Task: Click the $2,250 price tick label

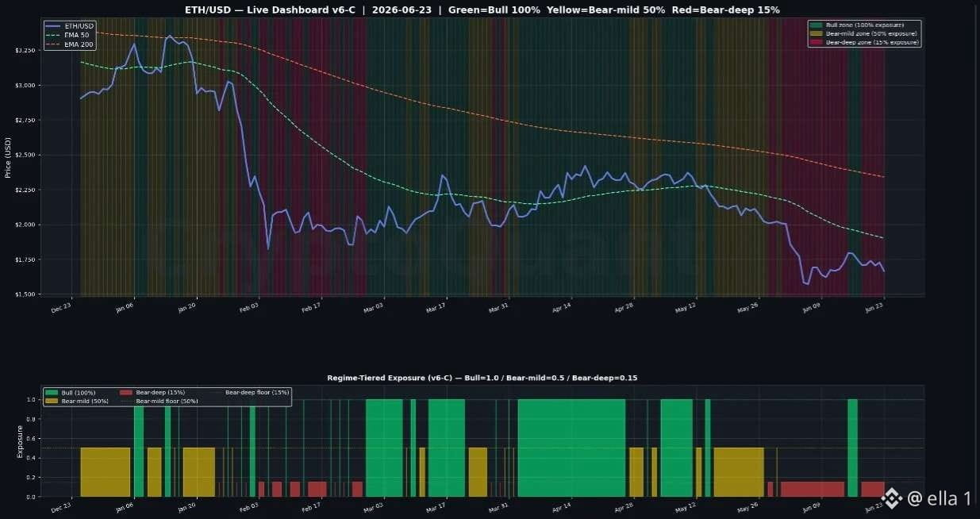Action: pos(25,190)
